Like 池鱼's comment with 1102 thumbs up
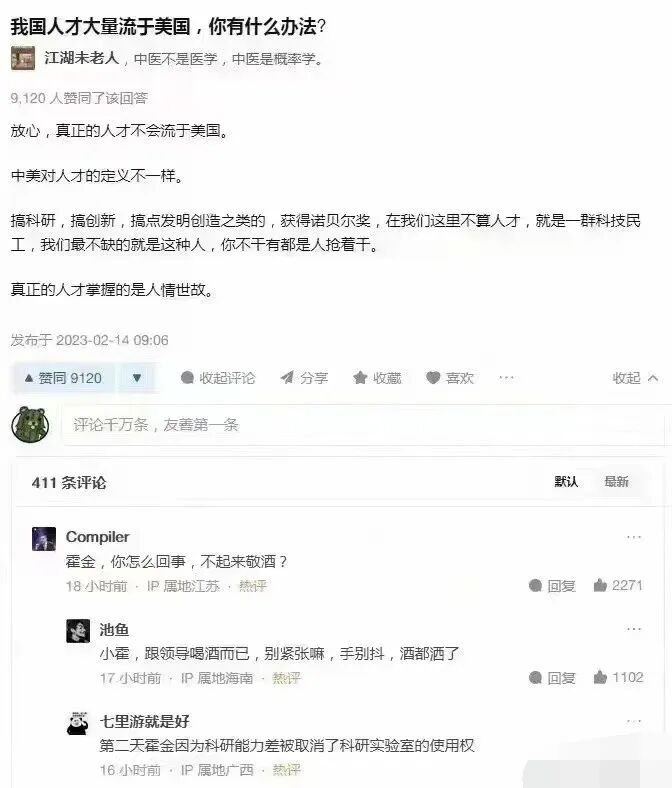 point(618,677)
